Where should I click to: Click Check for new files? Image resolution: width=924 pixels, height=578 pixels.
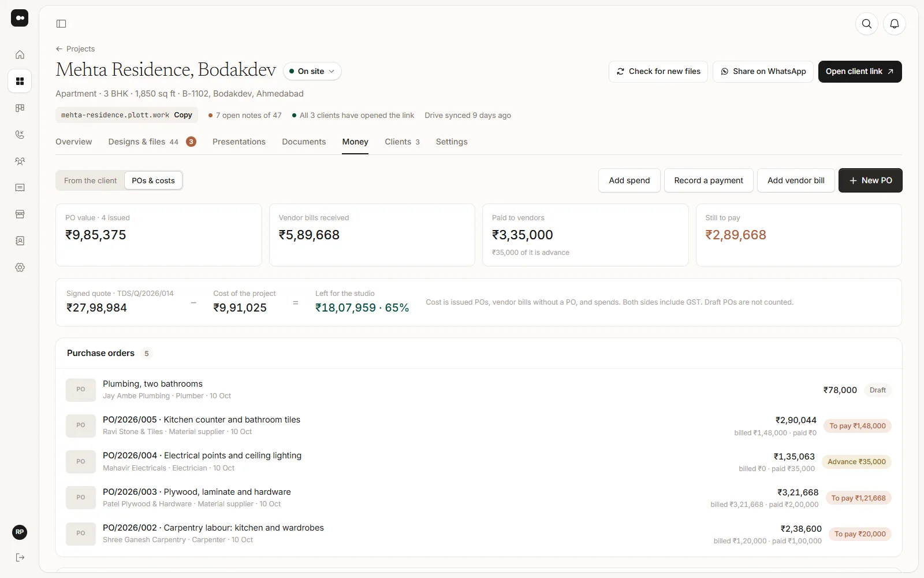tap(658, 72)
